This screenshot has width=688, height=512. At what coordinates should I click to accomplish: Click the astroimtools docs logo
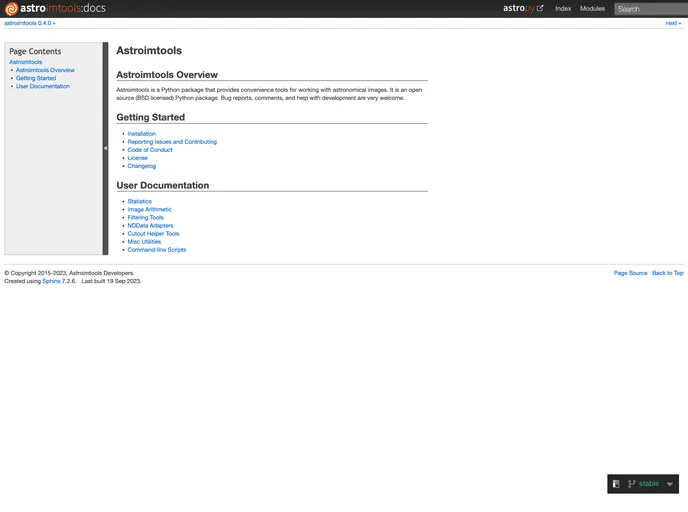click(x=55, y=8)
